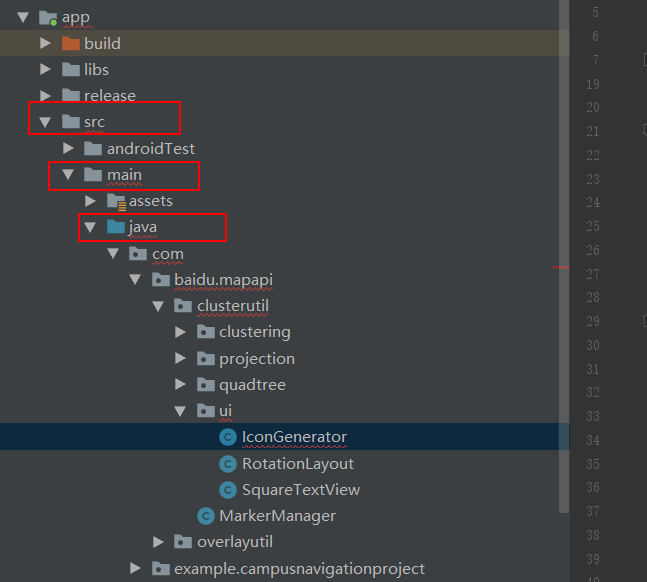
Task: Click the overlayutil package icon
Action: 183,542
